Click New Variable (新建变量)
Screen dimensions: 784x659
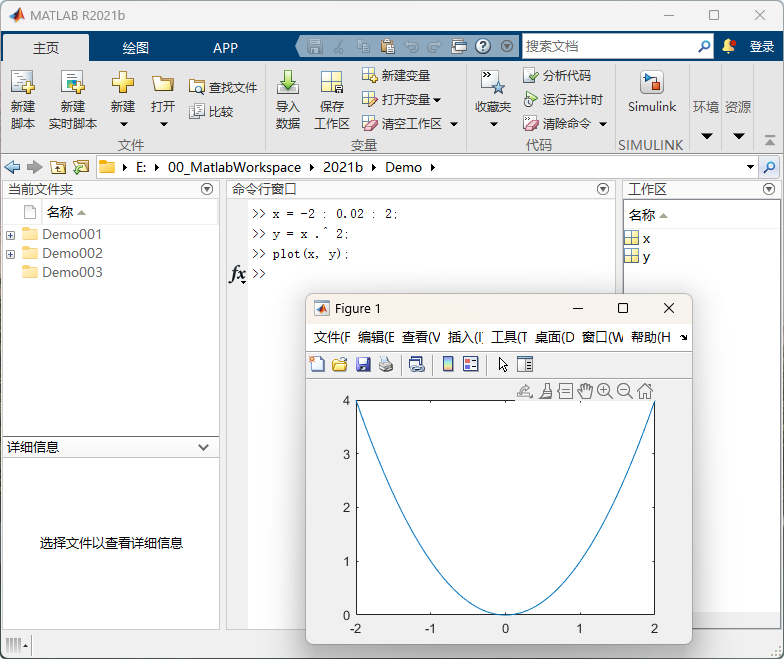tap(396, 76)
